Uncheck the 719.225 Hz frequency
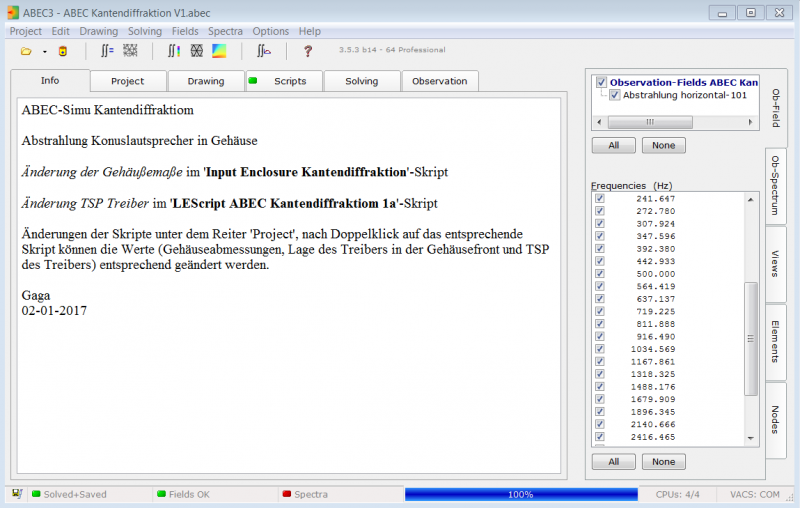Screen dimensions: 800x508 click(599, 311)
